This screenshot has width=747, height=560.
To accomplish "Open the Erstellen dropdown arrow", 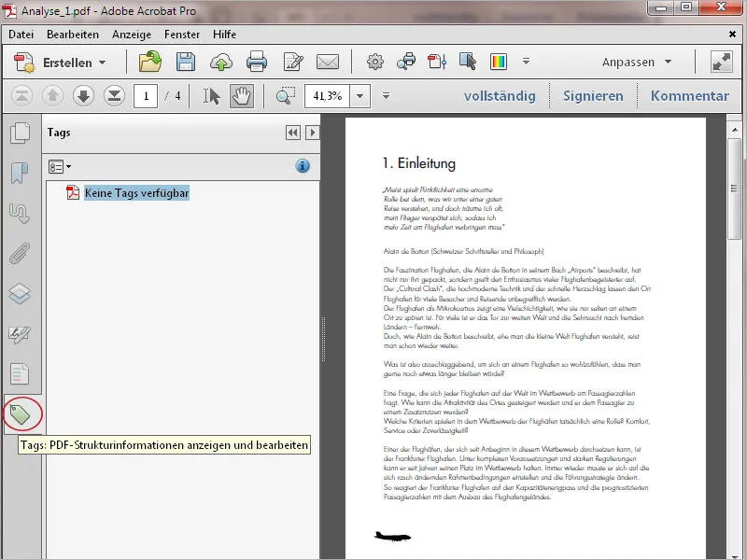I will pyautogui.click(x=103, y=63).
